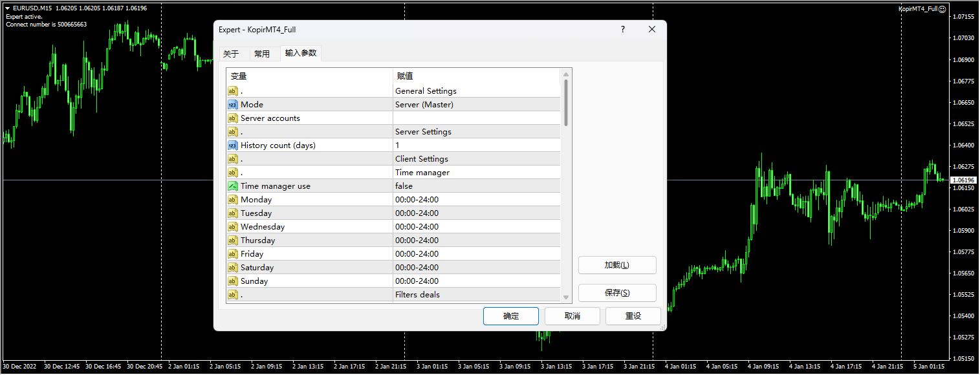Switch to the 常用 tab

tap(264, 54)
